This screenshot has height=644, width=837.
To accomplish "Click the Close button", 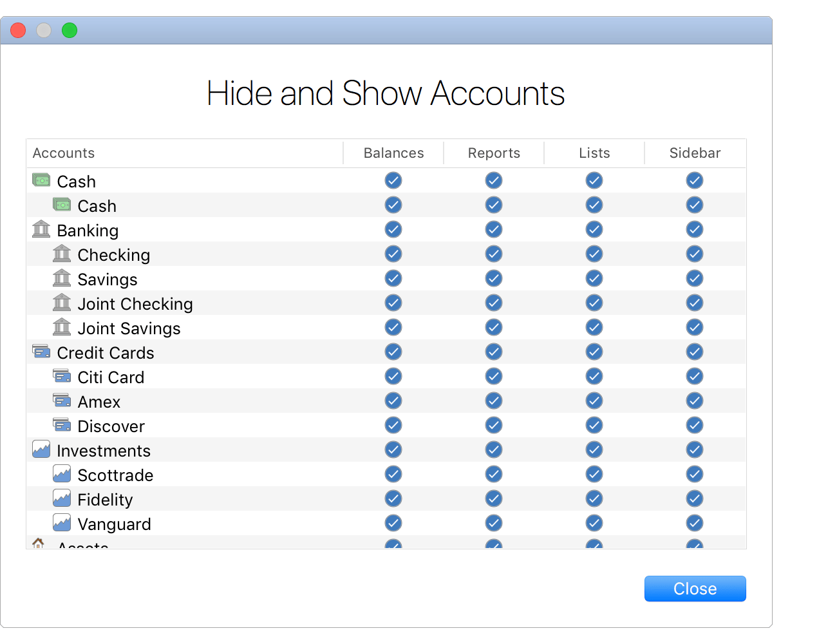I will coord(695,588).
